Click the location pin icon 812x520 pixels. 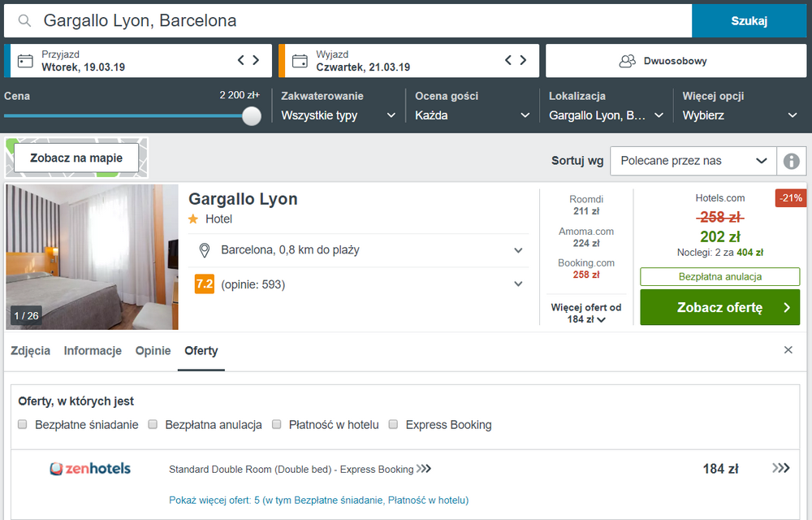coord(205,250)
